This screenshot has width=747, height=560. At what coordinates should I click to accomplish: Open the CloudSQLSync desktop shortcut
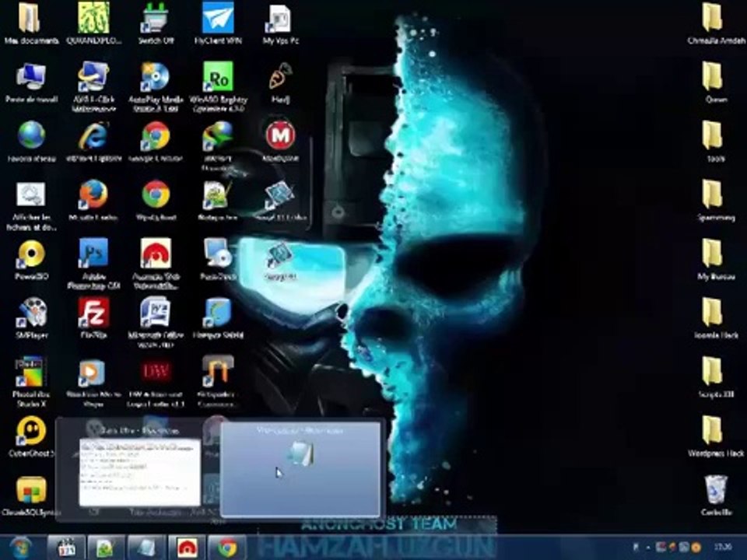[31, 491]
